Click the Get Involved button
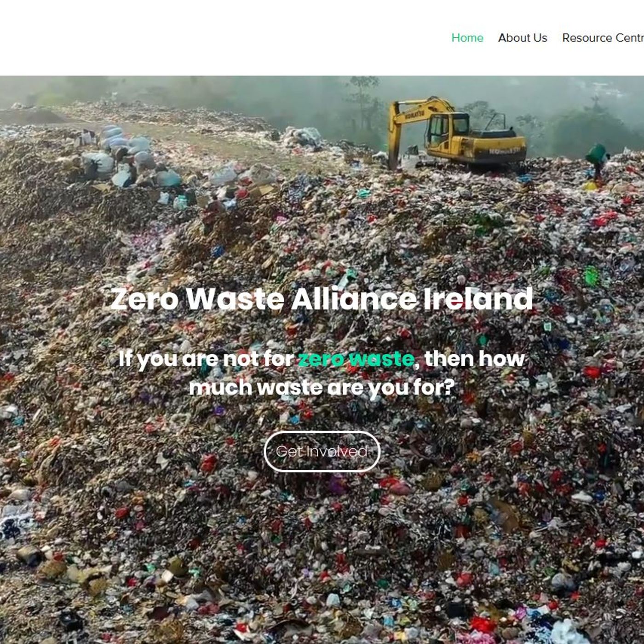Image resolution: width=644 pixels, height=644 pixels. 322,451
